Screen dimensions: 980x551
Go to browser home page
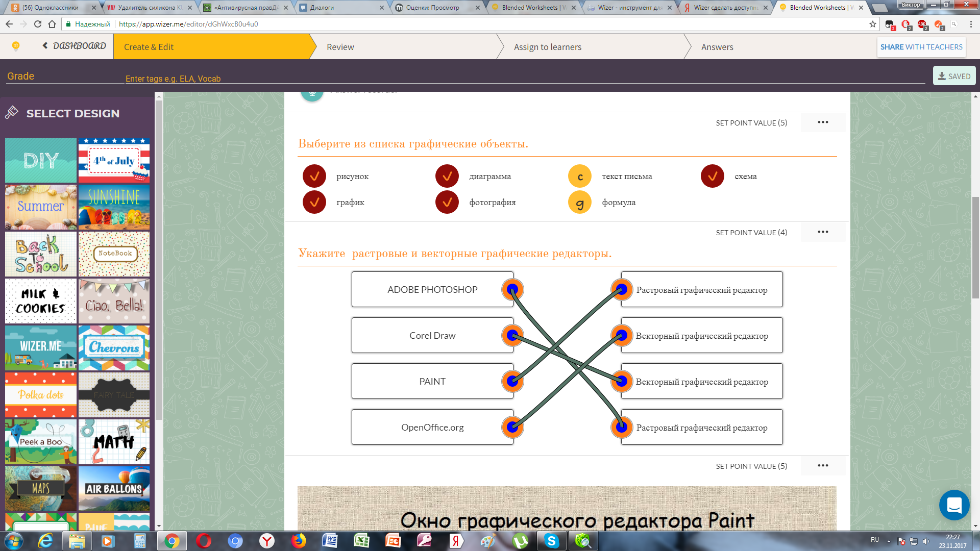(52, 24)
